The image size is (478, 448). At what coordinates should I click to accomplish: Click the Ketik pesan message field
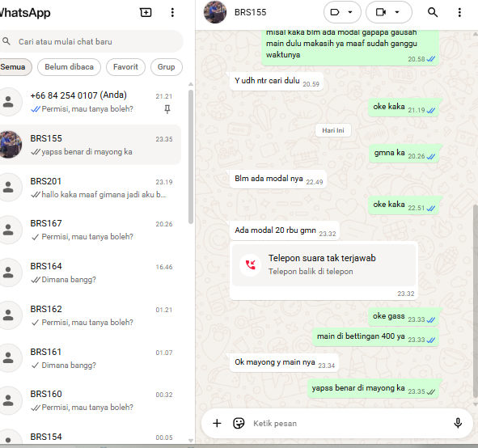(349, 423)
